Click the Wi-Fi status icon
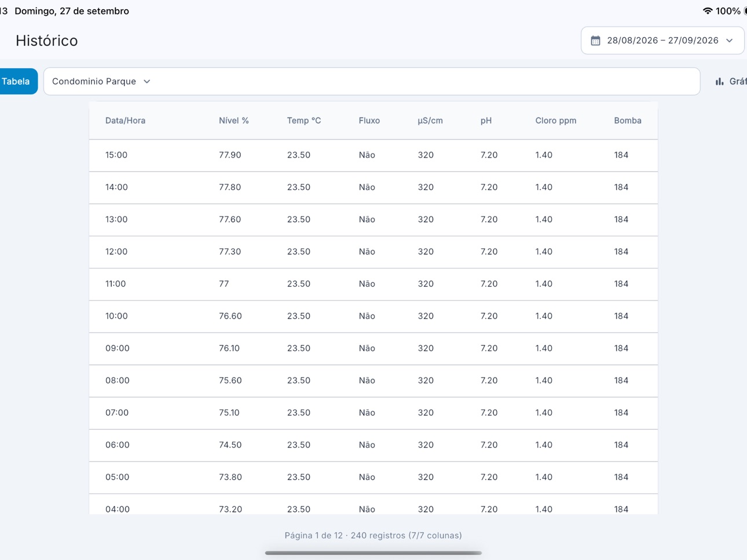The image size is (747, 560). click(x=708, y=11)
